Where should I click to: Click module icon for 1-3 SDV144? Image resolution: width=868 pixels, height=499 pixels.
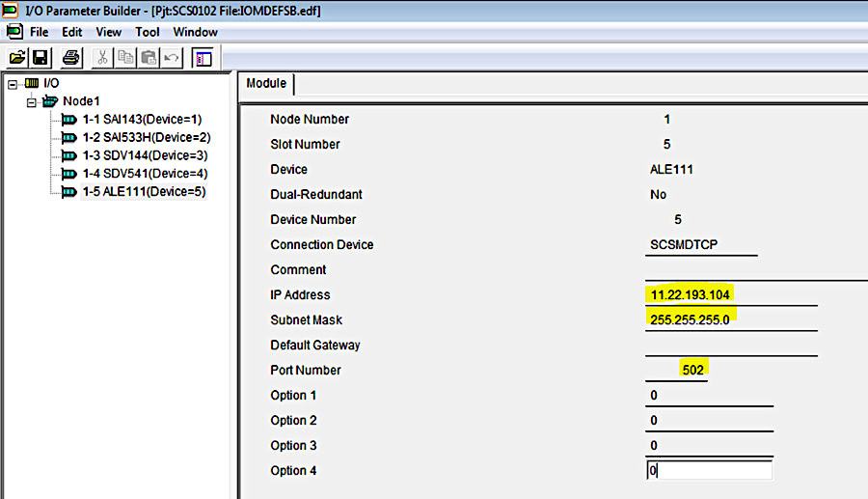pyautogui.click(x=68, y=155)
